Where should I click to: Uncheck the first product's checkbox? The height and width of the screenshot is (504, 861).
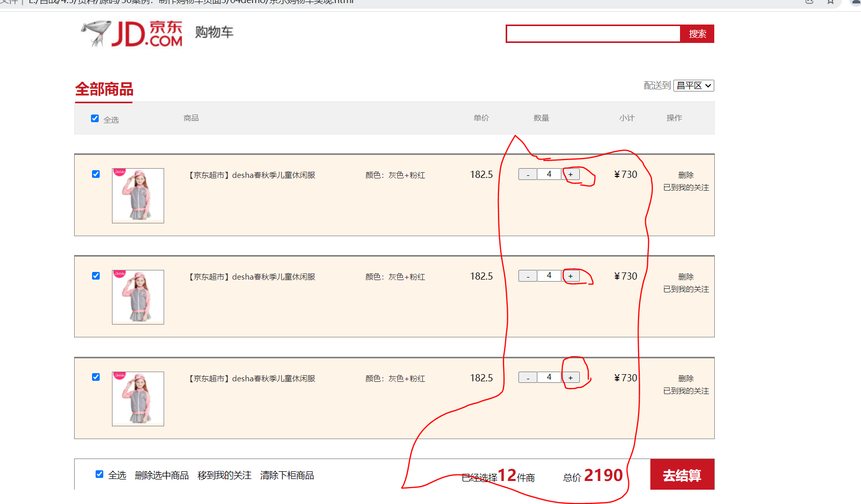coord(96,174)
